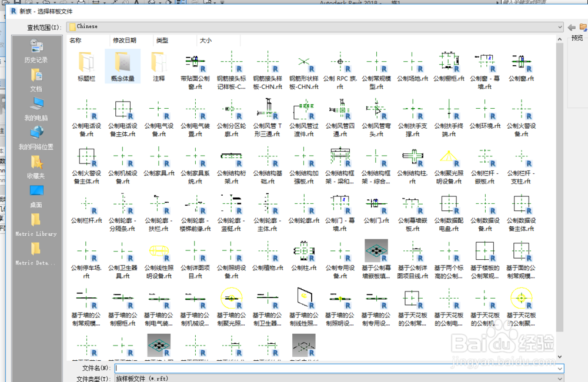The width and height of the screenshot is (588, 382).
Task: Select 公制窗 - 幕墙.rft file
Action: [x=485, y=71]
